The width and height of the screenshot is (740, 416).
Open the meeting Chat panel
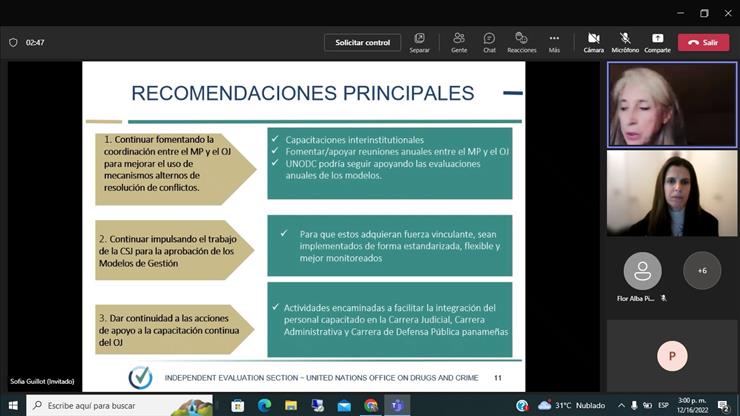(489, 42)
